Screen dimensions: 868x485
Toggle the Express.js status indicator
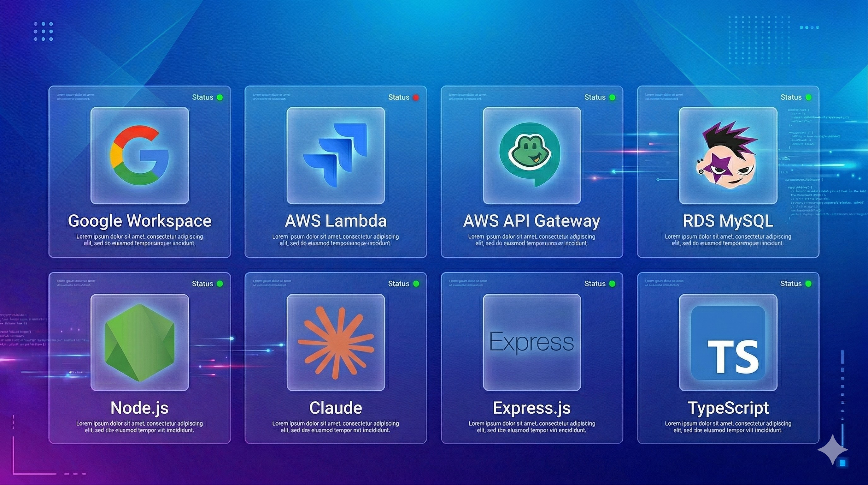coord(613,283)
